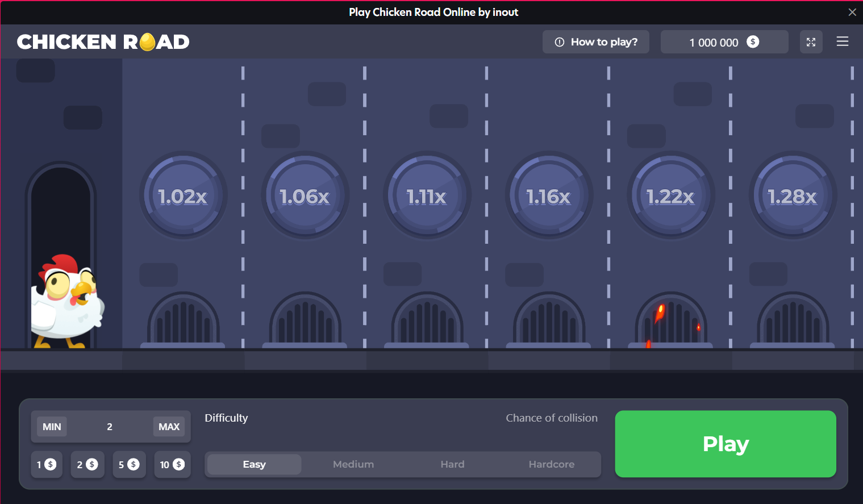Click the 1 000 000 balance display
Image resolution: width=863 pixels, height=504 pixels.
[x=724, y=42]
